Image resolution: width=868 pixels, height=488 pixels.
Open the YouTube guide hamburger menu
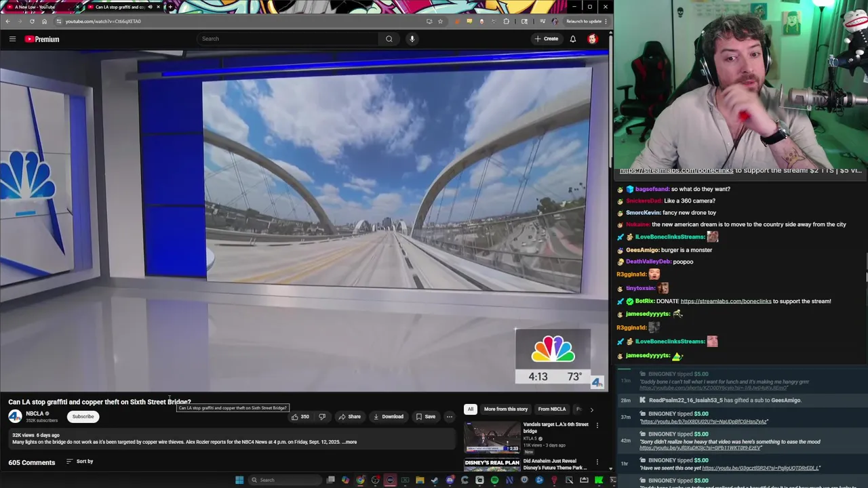point(12,39)
